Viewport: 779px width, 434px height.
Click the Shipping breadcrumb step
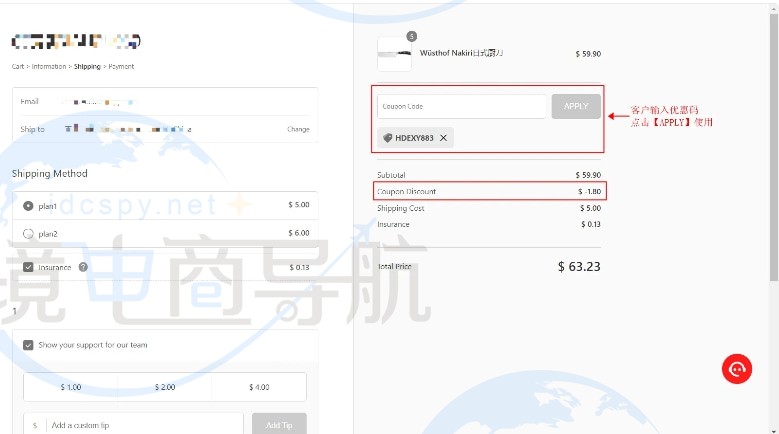[x=87, y=67]
